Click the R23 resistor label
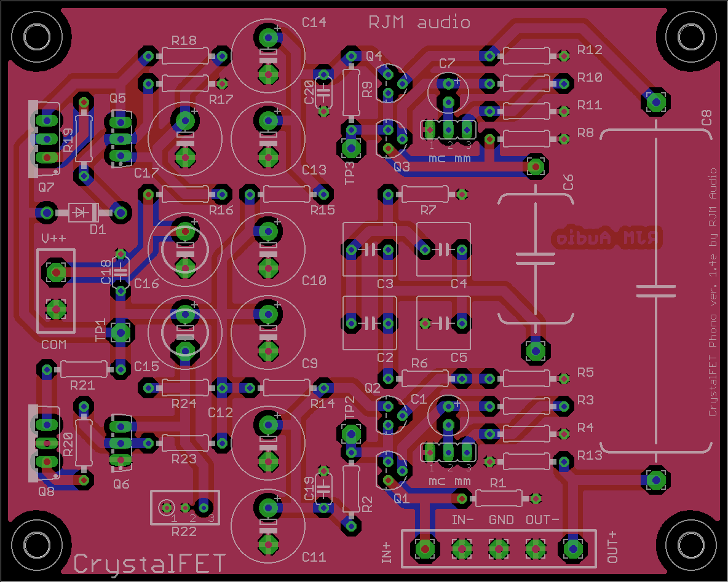 (184, 459)
